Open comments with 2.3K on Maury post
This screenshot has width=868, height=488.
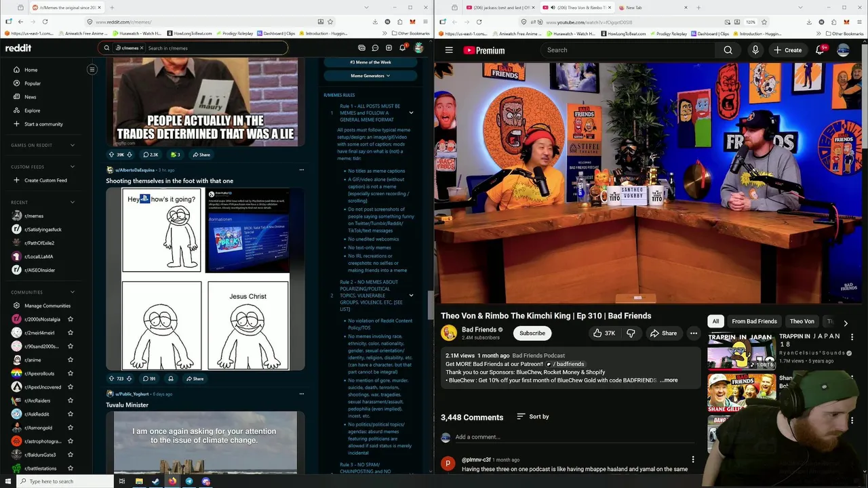click(x=151, y=155)
